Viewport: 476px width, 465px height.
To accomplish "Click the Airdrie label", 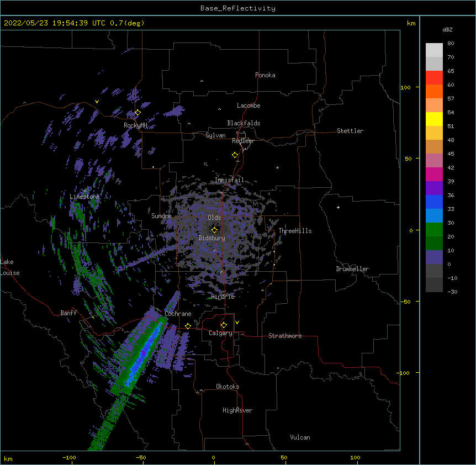I will pos(223,297).
